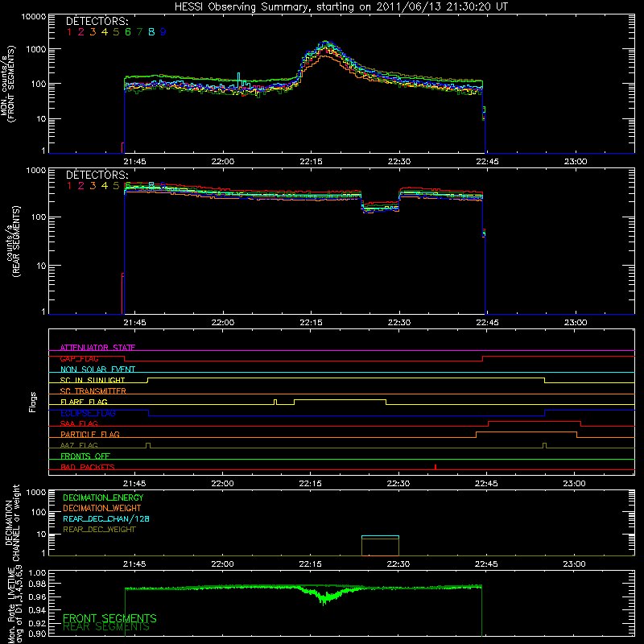Click the FRONT SEGMENTS livetime legend label
Viewport: 644px width, 644px height.
click(109, 618)
